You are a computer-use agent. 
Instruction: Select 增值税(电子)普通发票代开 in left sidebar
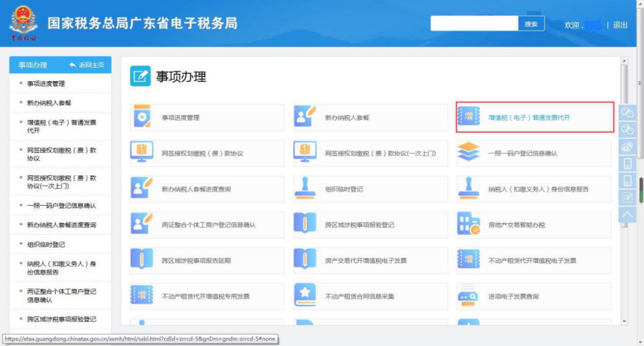pyautogui.click(x=62, y=126)
